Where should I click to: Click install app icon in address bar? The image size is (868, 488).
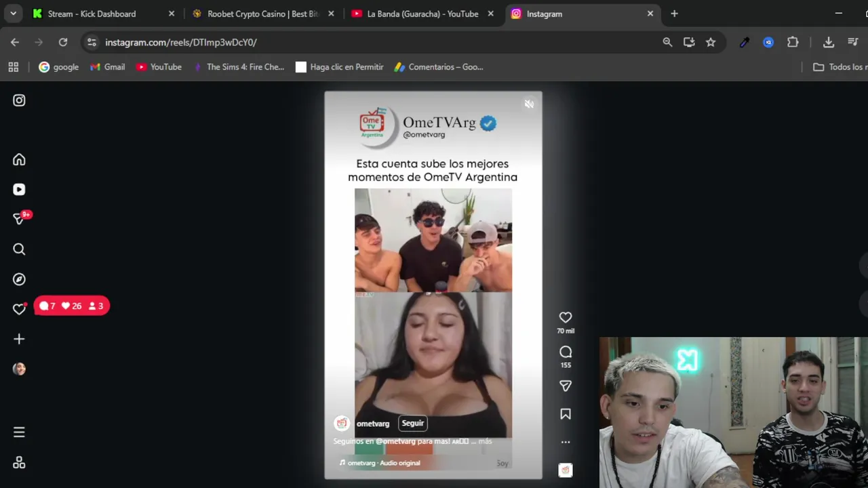coord(689,42)
